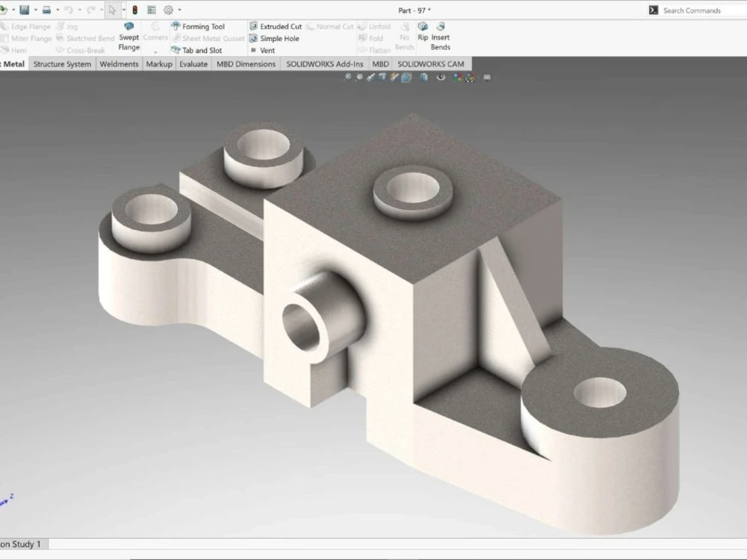Open the Evaluate tab
The image size is (747, 560).
click(x=193, y=63)
